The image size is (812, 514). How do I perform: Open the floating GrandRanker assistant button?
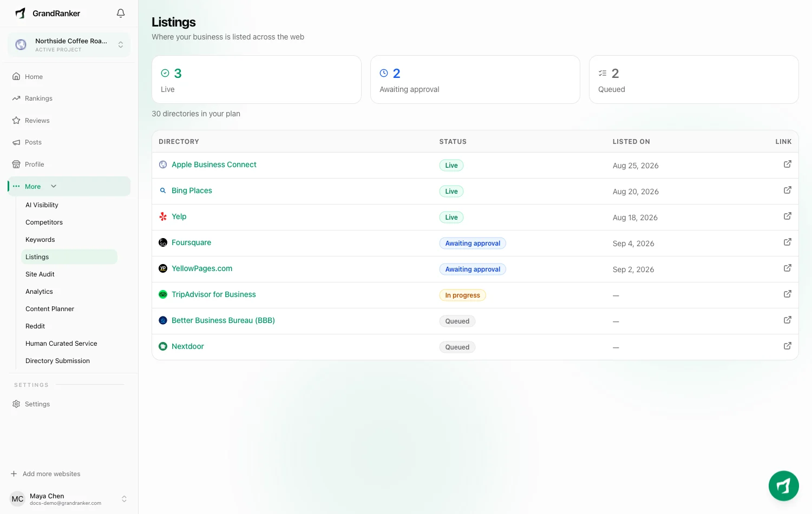(783, 486)
